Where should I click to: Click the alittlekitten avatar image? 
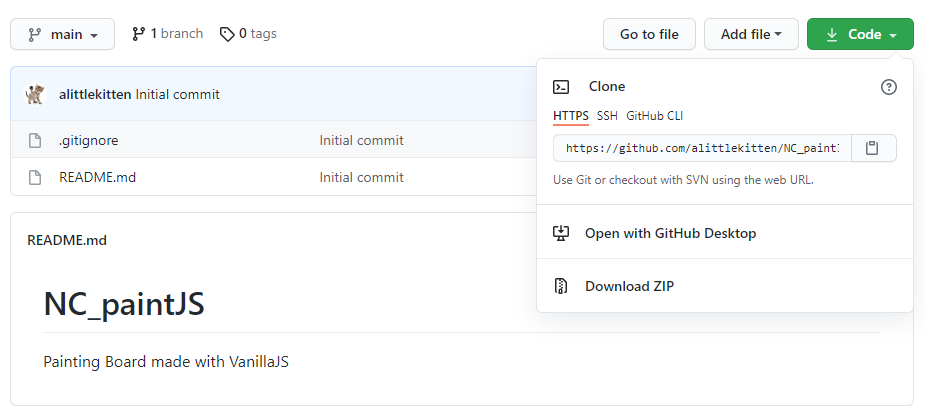pos(35,94)
